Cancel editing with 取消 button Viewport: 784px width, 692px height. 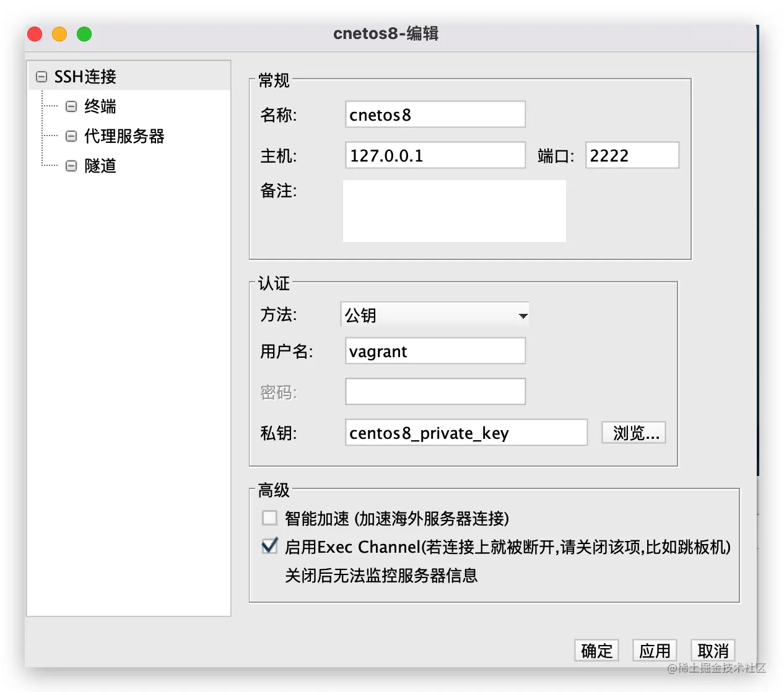tap(713, 651)
